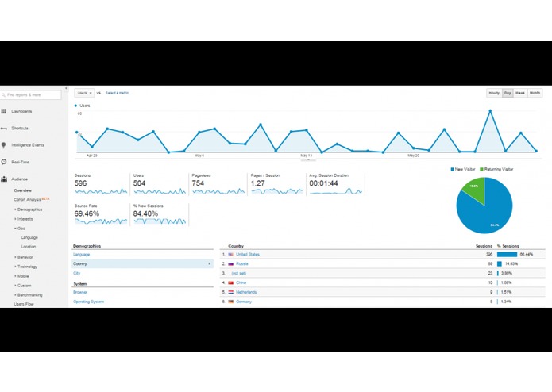Image resolution: width=552 pixels, height=392 pixels.
Task: Select the Week view toggle
Action: click(520, 93)
